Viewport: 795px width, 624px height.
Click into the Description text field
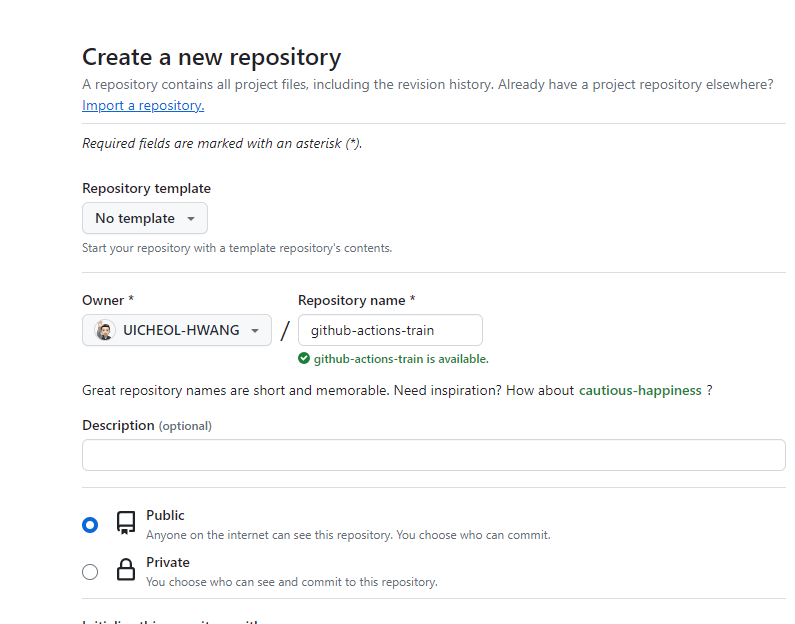(x=434, y=455)
